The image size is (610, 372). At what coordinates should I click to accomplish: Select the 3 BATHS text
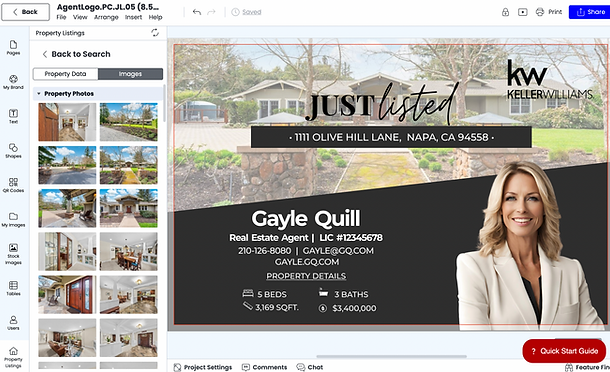351,294
